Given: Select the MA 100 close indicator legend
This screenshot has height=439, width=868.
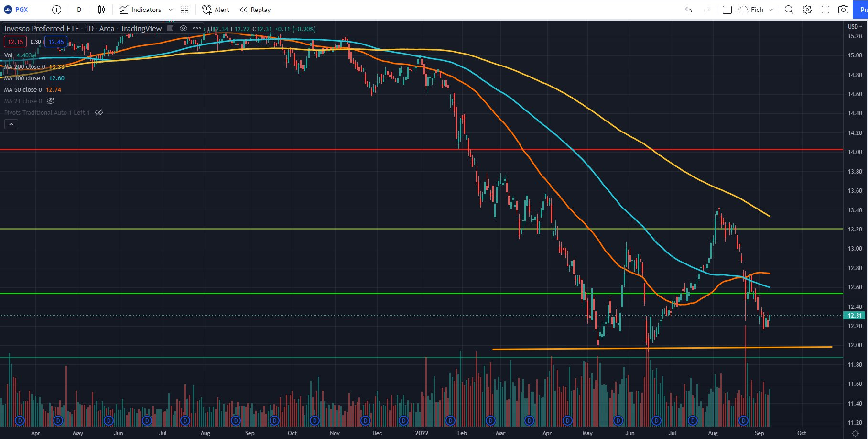Looking at the screenshot, I should (x=25, y=78).
